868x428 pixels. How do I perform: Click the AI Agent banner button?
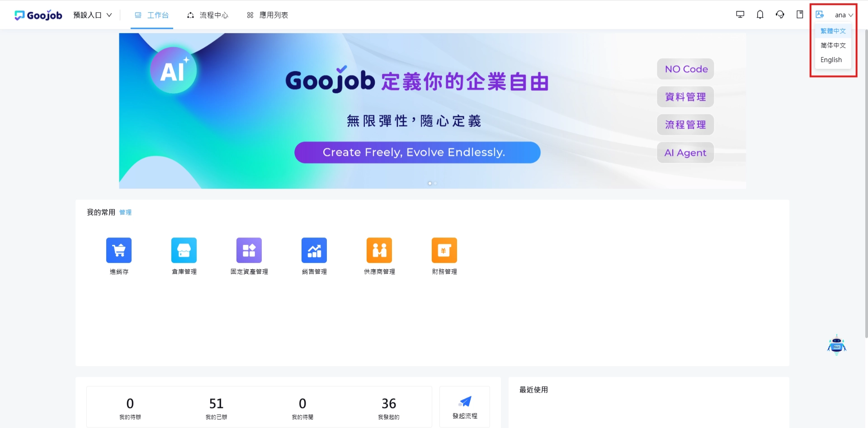686,152
